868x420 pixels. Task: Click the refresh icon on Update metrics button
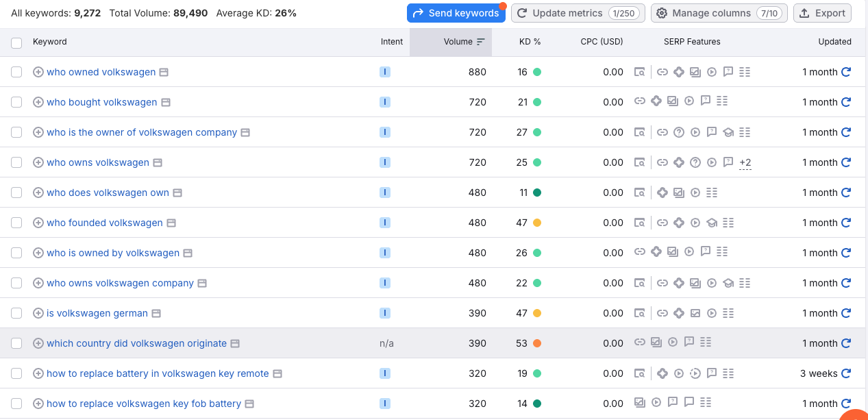click(x=521, y=12)
